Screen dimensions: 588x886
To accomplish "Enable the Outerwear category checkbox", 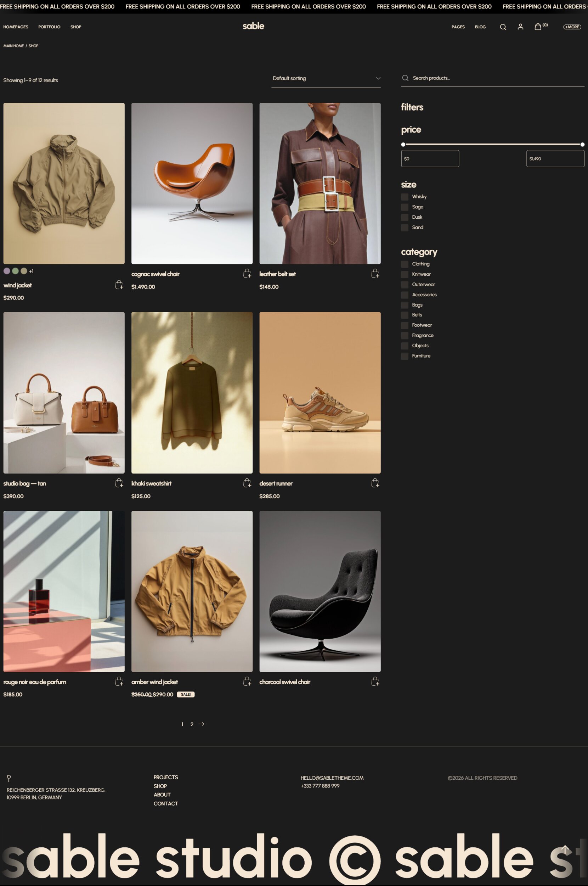I will pos(405,285).
